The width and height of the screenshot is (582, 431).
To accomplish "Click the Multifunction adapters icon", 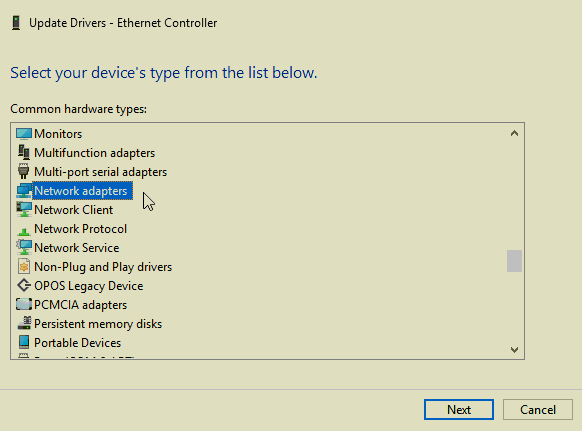I will [24, 153].
